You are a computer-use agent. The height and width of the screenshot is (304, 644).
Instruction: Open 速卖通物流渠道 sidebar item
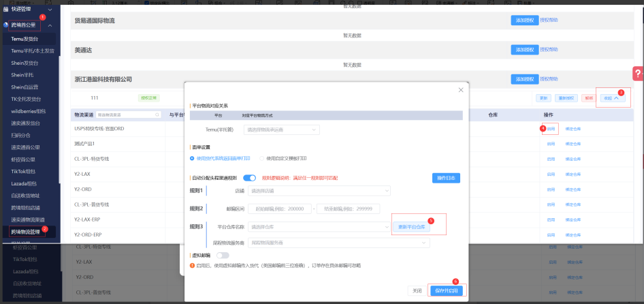click(28, 219)
